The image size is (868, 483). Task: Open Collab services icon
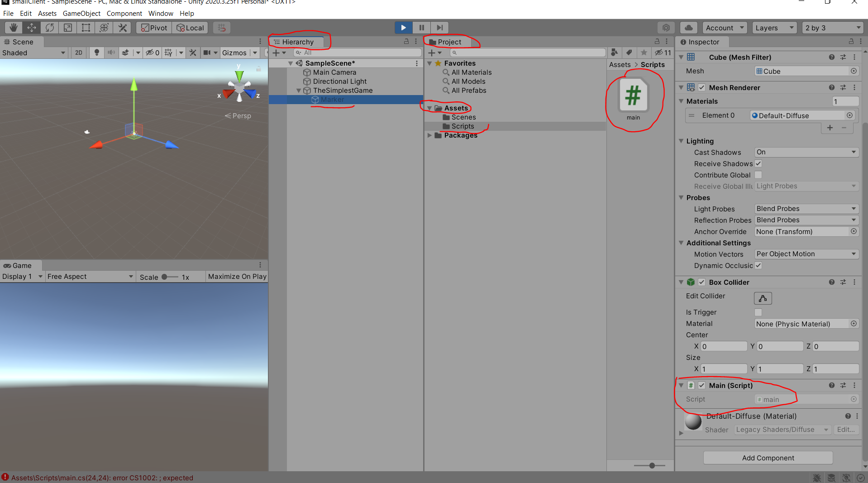[666, 28]
